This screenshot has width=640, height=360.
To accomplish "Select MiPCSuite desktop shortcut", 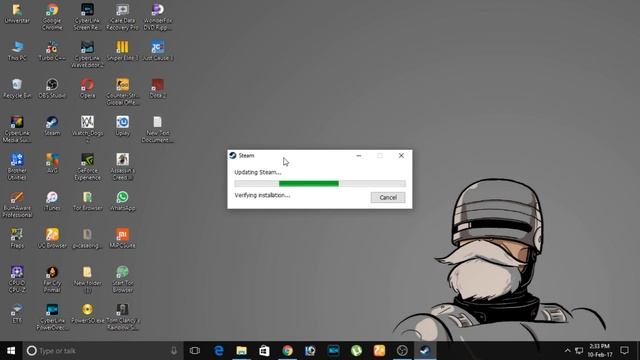I will coord(122,238).
